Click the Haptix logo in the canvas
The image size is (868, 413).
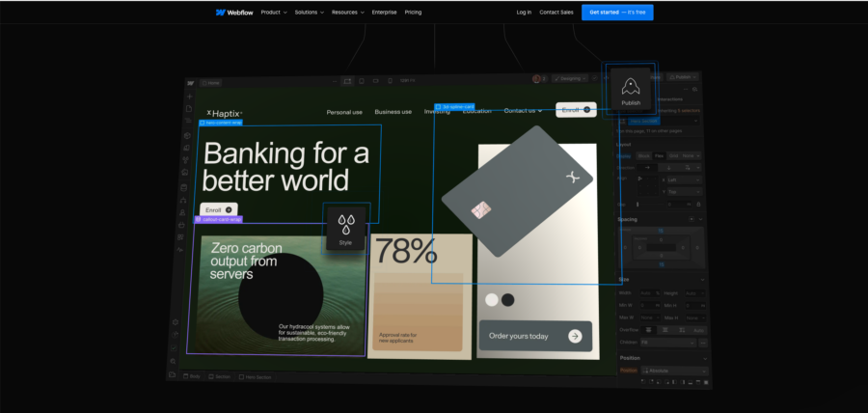[x=225, y=113]
